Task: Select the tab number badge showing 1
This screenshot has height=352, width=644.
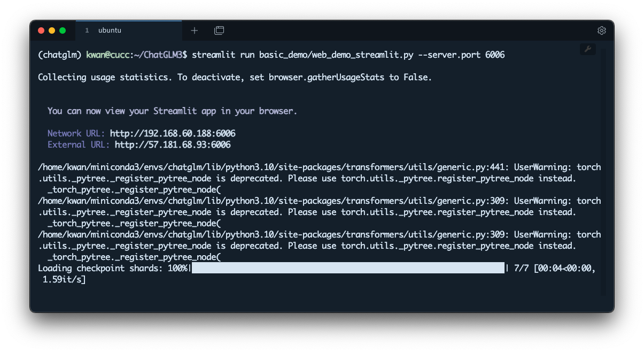Action: pyautogui.click(x=87, y=30)
